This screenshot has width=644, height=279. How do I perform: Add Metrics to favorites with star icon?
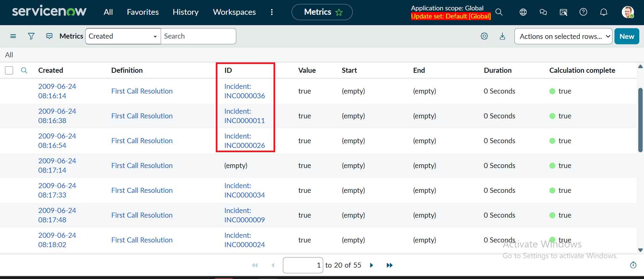339,12
